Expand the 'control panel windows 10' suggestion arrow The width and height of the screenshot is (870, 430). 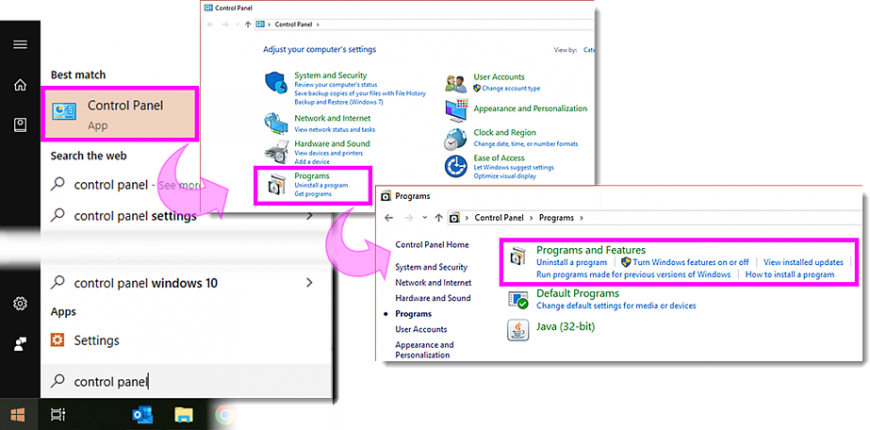coord(310,283)
